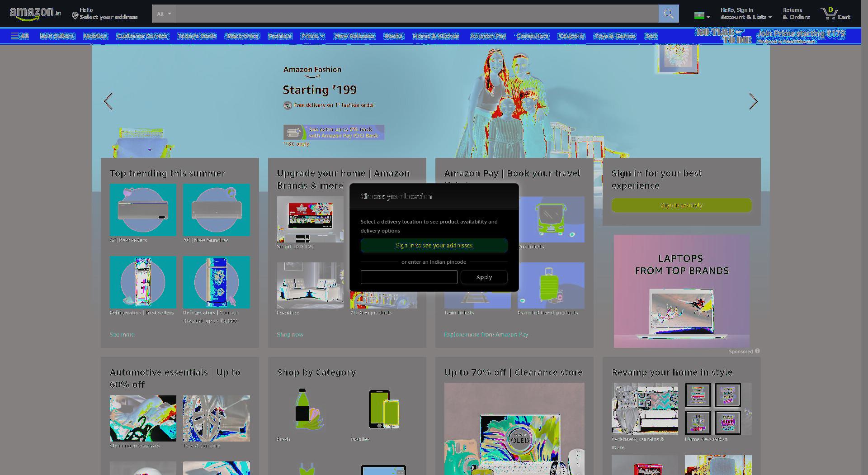Click the search text field
The height and width of the screenshot is (475, 868).
tap(416, 14)
